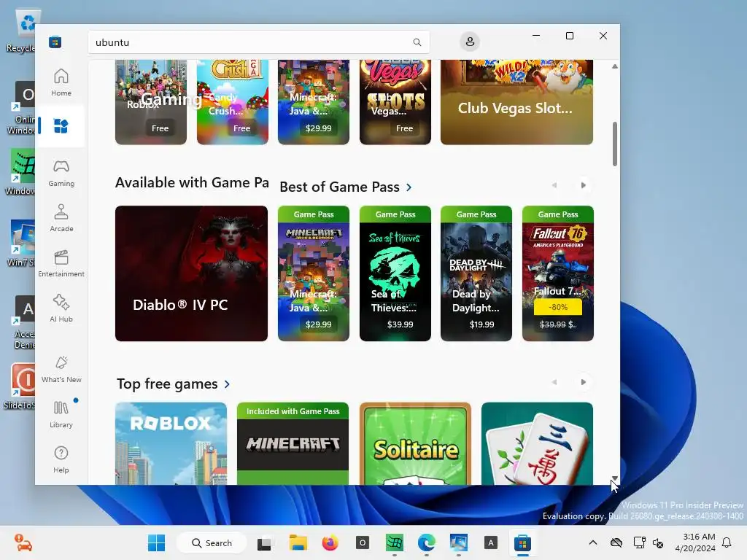Viewport: 747px width, 560px height.
Task: Click the vertical scrollbar thumb
Action: (x=614, y=144)
